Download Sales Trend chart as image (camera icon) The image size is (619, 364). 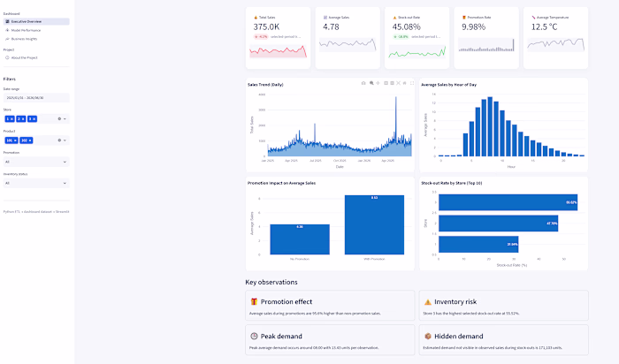pos(363,83)
